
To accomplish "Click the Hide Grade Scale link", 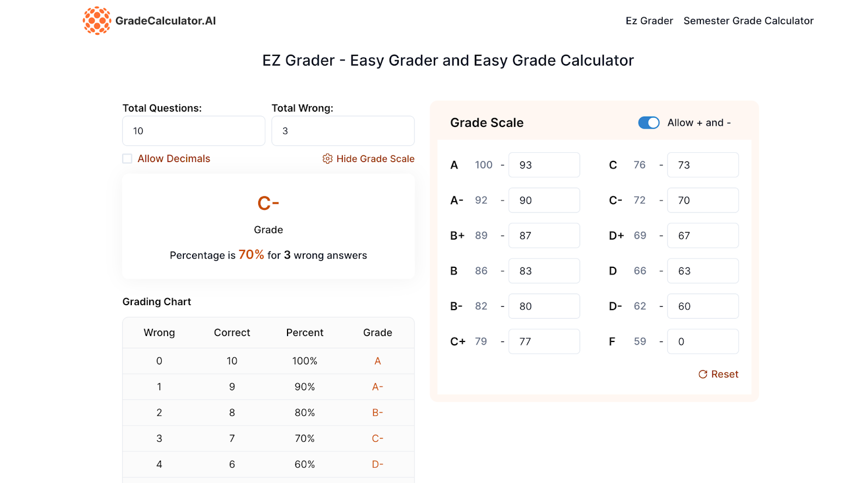I will pos(375,159).
